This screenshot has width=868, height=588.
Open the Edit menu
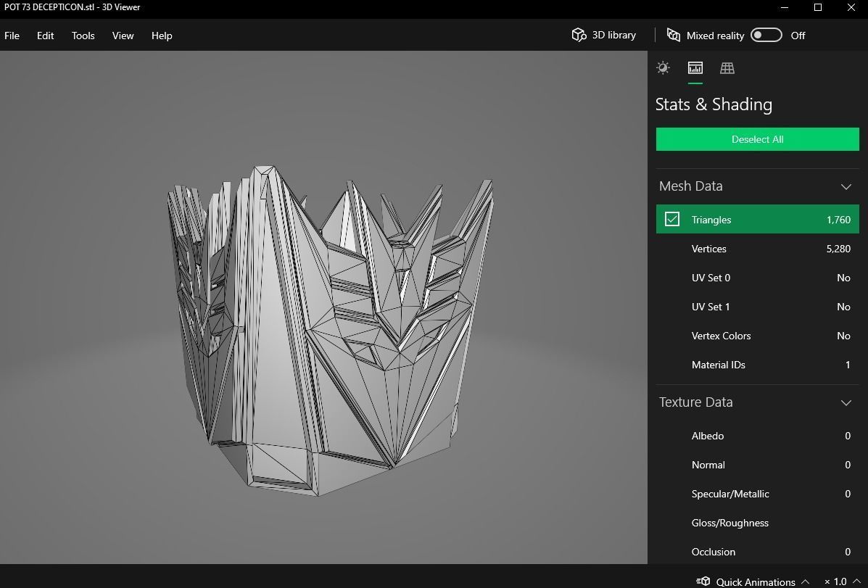pos(46,36)
